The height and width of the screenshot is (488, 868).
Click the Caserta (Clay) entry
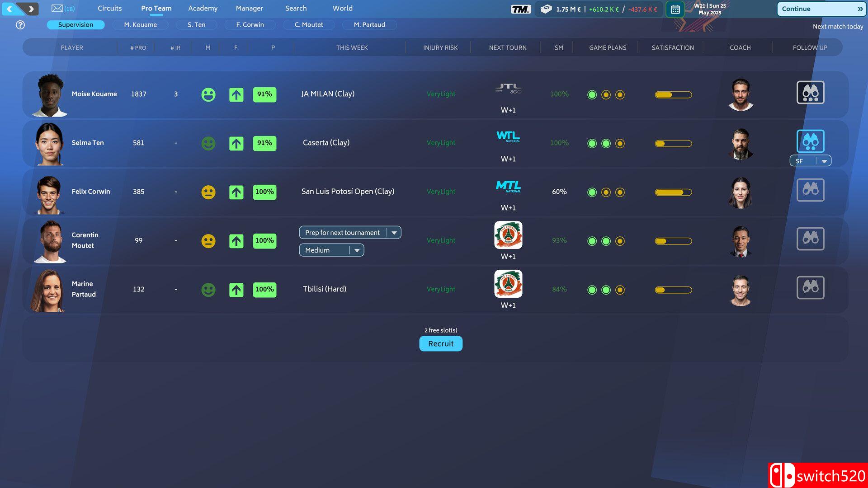coord(326,143)
